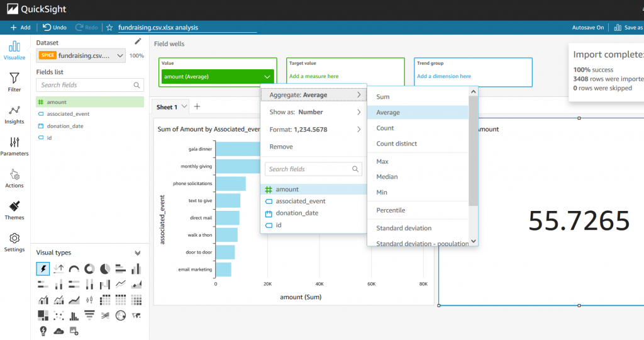The image size is (644, 340).
Task: Choose the gauge chart visual type
Action: 74,269
